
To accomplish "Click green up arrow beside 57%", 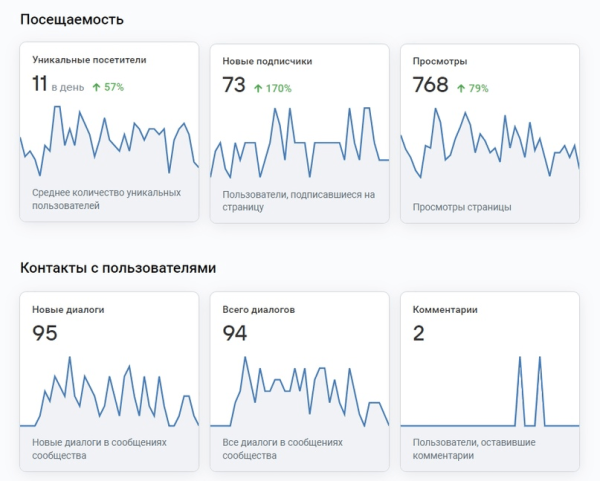I will 97,87.
